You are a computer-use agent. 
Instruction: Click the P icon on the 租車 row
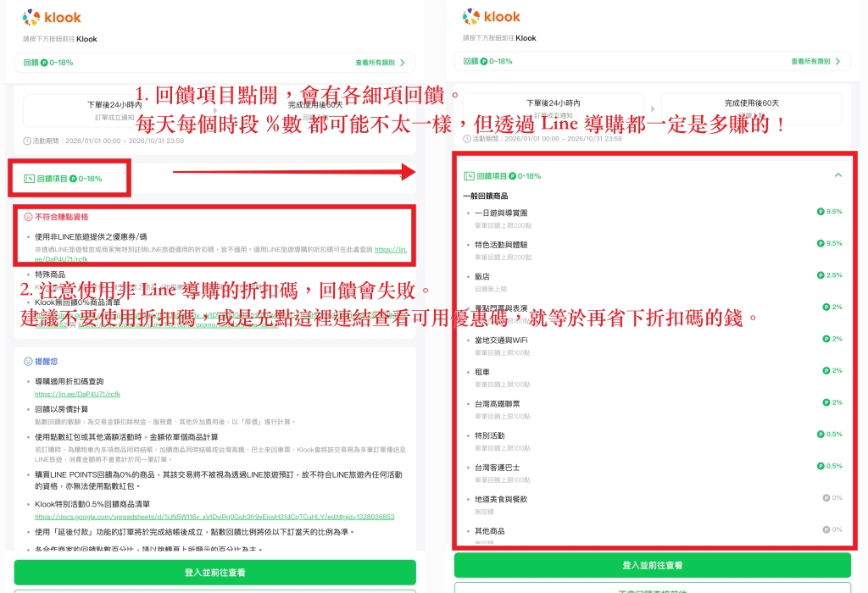click(826, 371)
